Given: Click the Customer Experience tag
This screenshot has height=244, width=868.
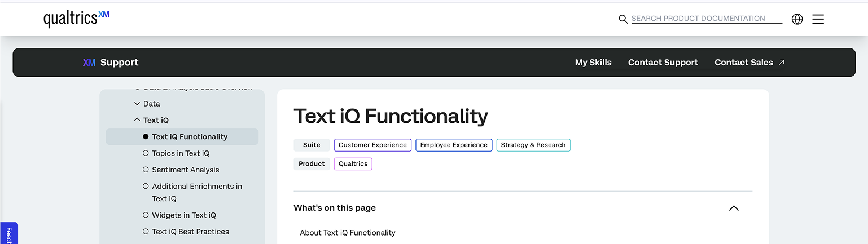Looking at the screenshot, I should point(372,145).
